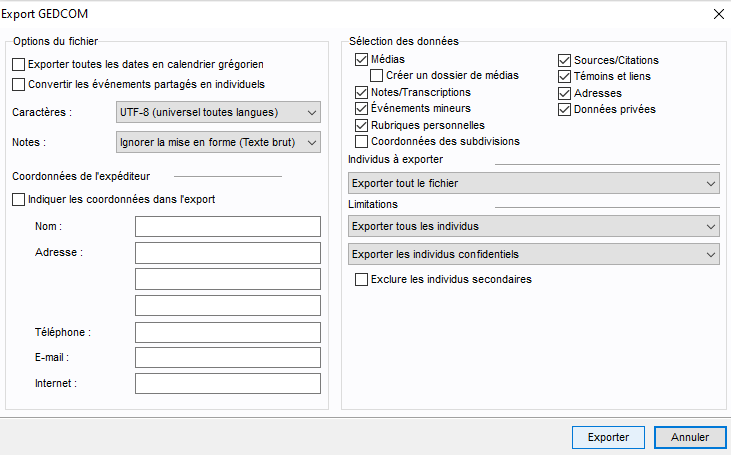
Task: Uncheck the Données privées checkbox
Action: [565, 109]
